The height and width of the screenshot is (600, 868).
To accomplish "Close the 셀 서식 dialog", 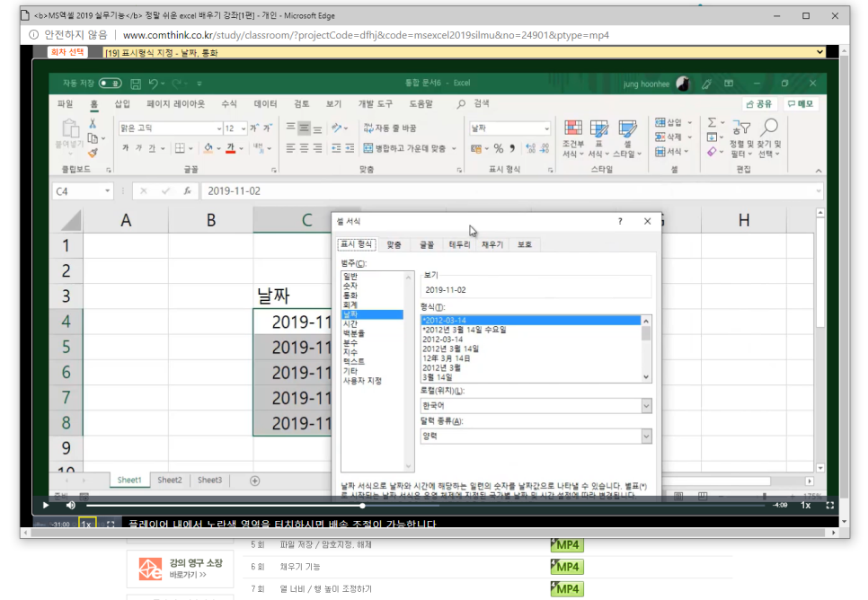I will (x=648, y=221).
